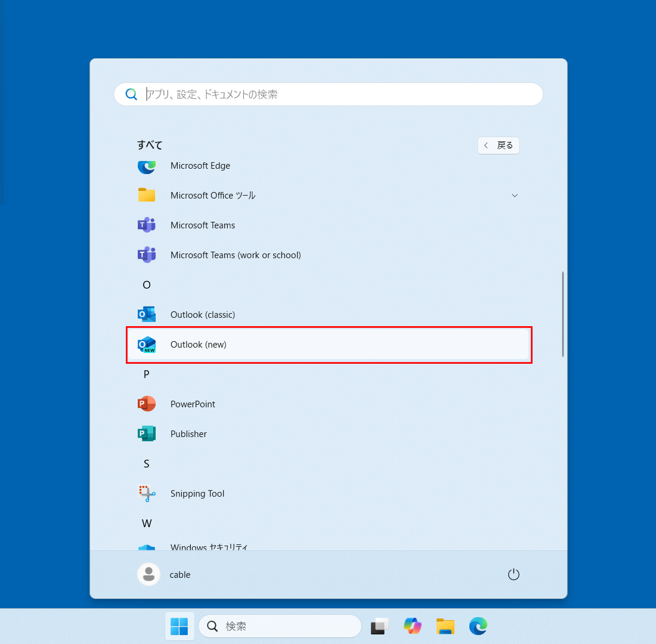Click Microsoft Teams (work or school) label

pos(236,255)
